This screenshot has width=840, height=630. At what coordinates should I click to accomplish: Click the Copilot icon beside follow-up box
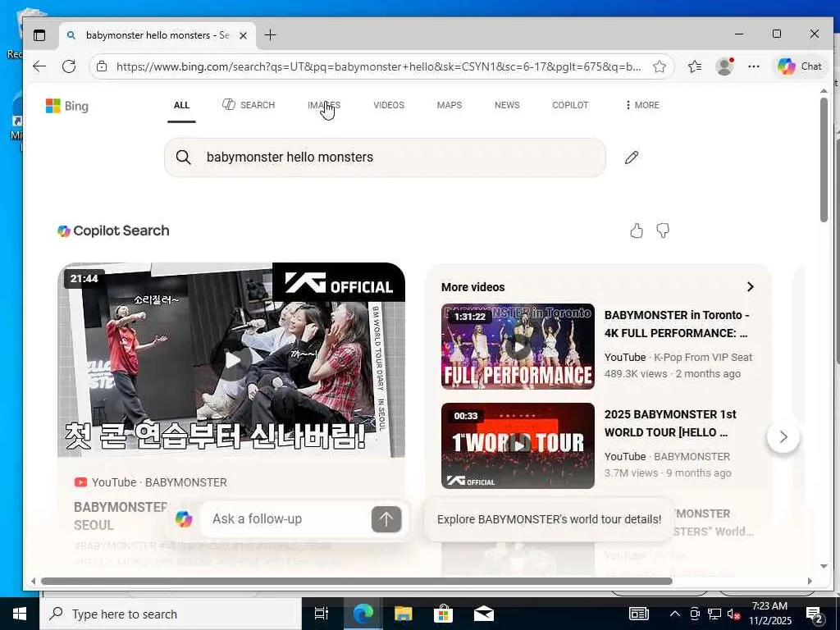pyautogui.click(x=183, y=518)
